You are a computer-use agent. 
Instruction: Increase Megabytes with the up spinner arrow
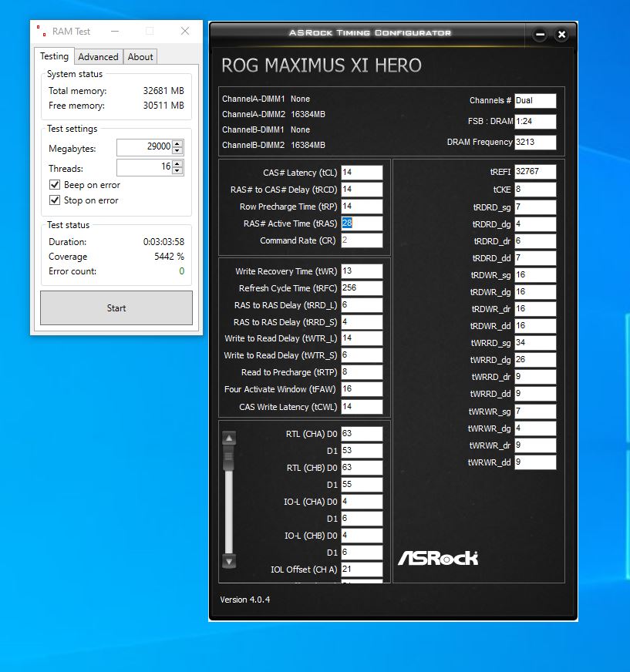coord(177,144)
